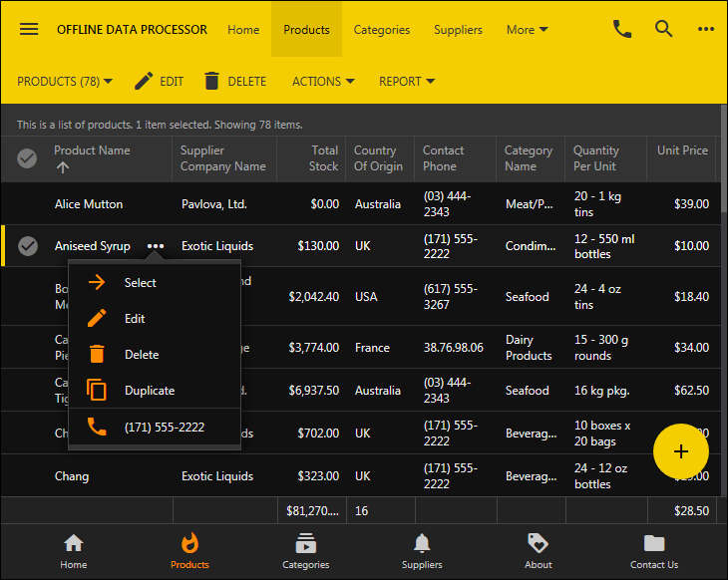Uncheck the Aniseed Syrup row checkbox
The image size is (728, 580).
pos(28,246)
